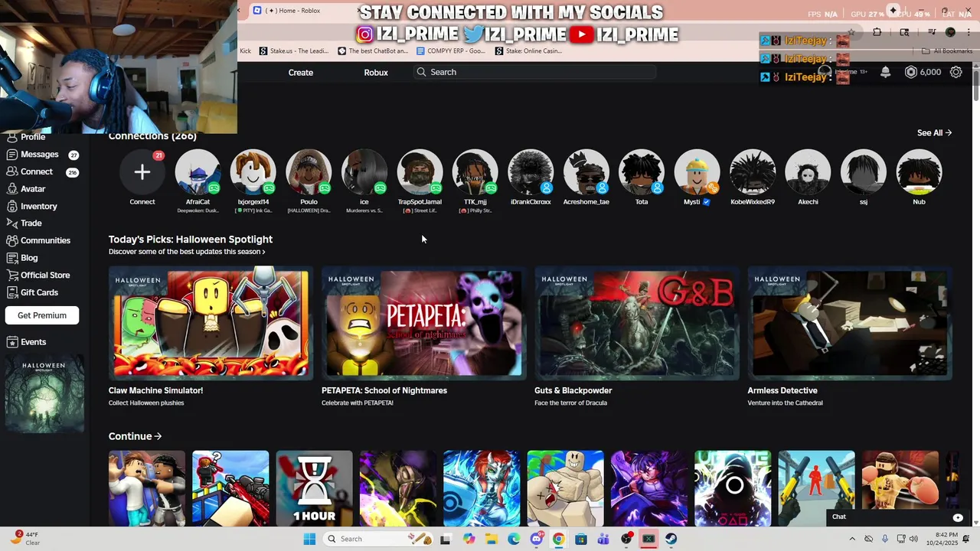Open the notifications bell in Roblox header
980x551 pixels.
885,72
